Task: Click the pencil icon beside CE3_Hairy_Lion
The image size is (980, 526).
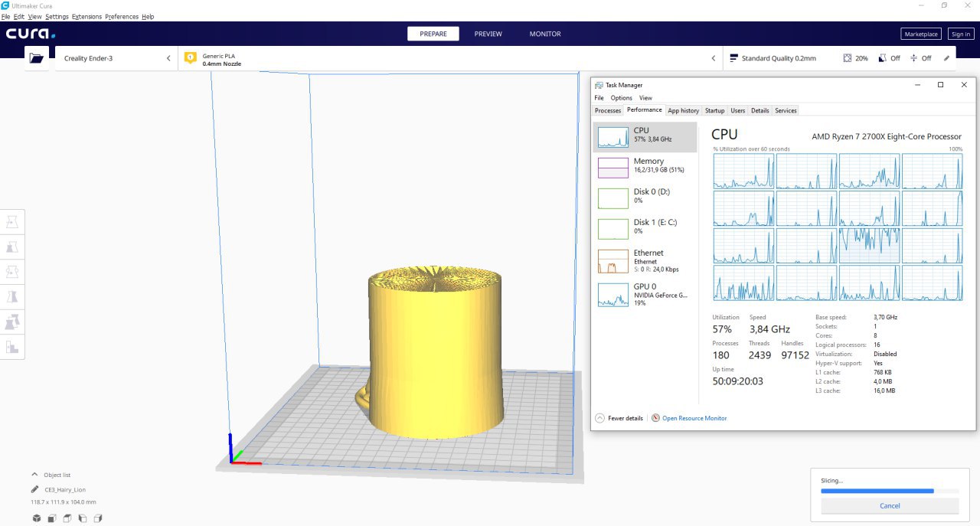Action: click(35, 489)
